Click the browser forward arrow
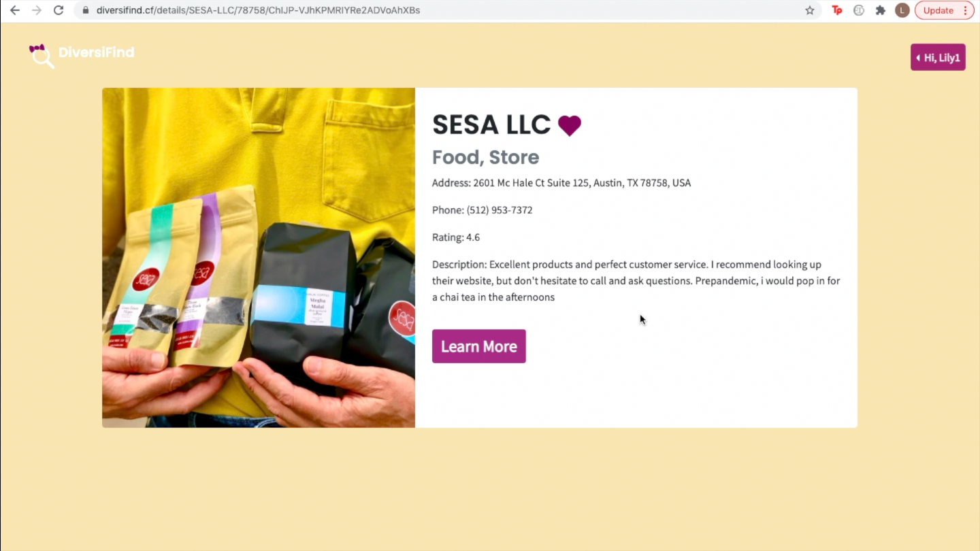 tap(37, 10)
